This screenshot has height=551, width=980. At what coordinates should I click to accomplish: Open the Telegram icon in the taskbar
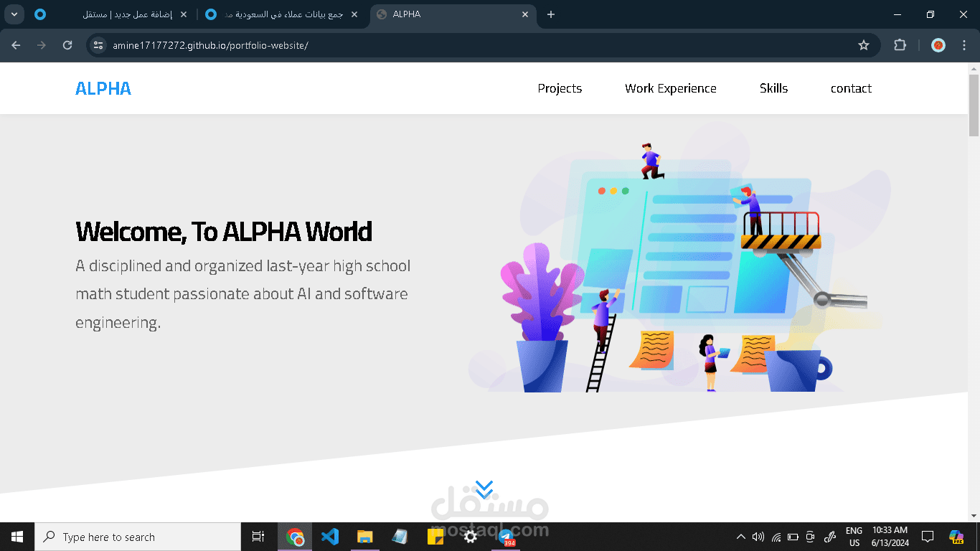tap(506, 536)
